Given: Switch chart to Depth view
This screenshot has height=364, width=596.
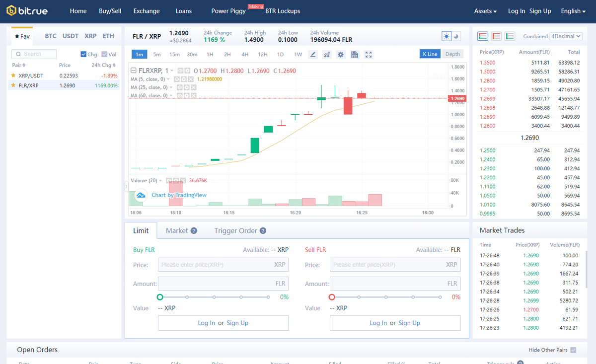Looking at the screenshot, I should [452, 54].
